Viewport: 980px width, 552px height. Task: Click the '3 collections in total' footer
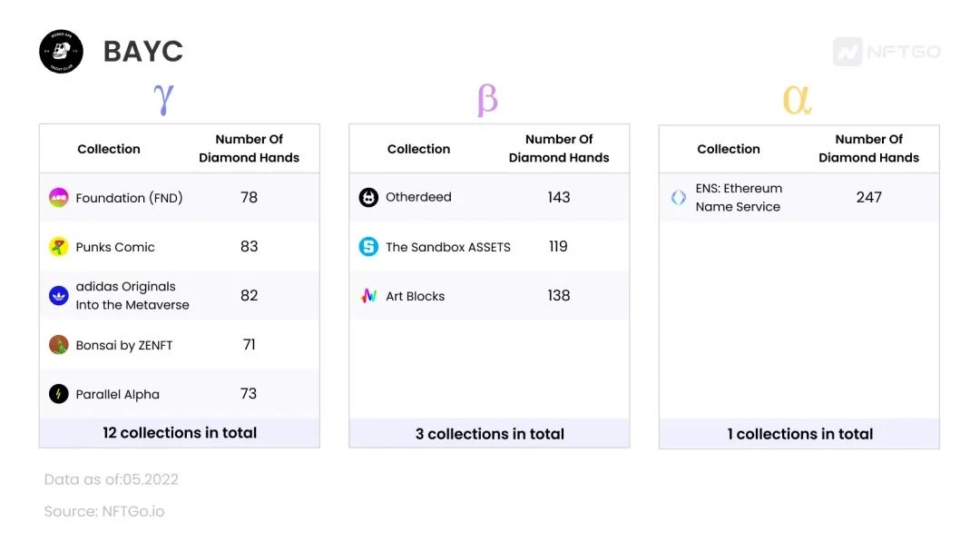tap(490, 434)
